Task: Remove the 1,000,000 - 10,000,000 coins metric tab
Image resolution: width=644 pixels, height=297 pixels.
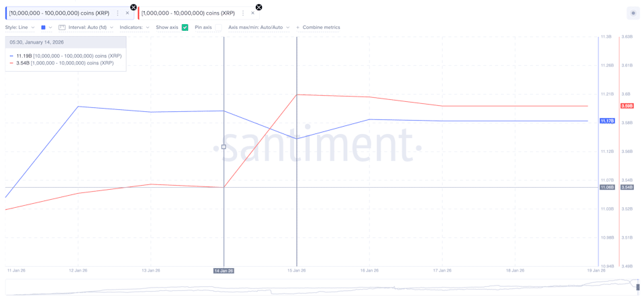Action: pyautogui.click(x=253, y=13)
